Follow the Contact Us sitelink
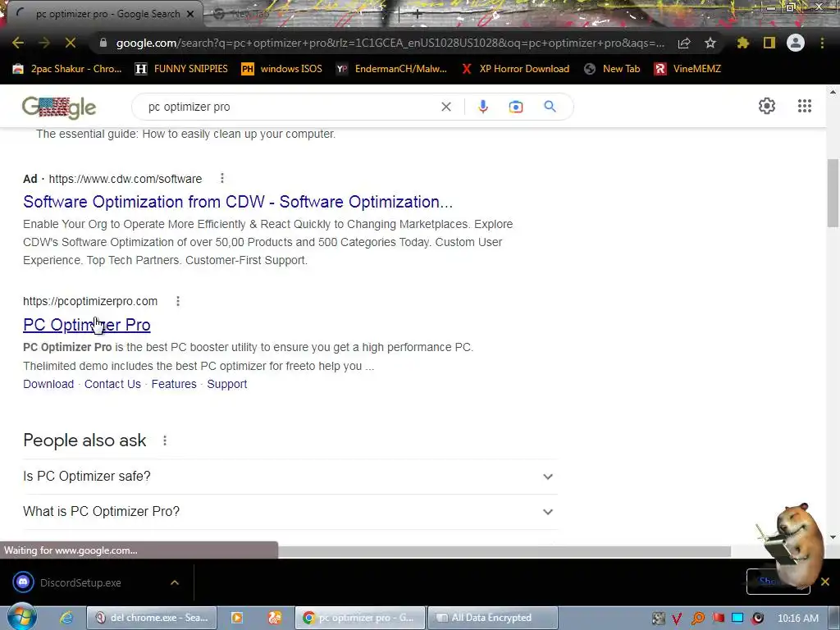This screenshot has width=840, height=630. (112, 384)
